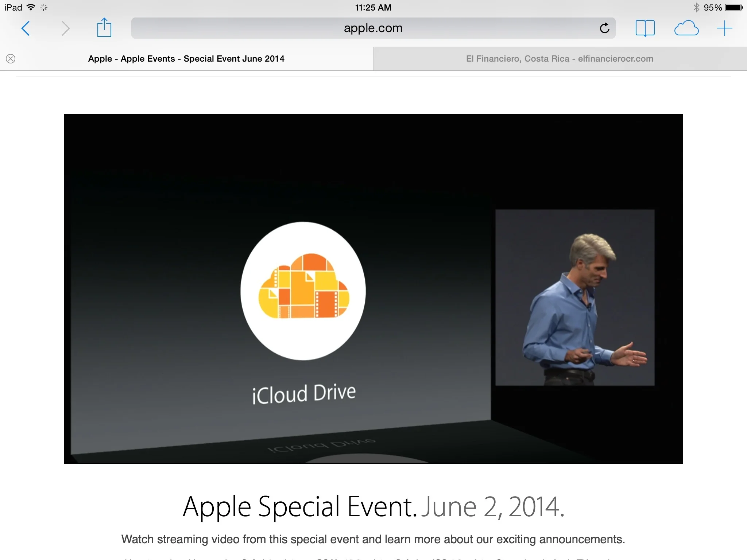Close the Apple Events tab

point(11,59)
